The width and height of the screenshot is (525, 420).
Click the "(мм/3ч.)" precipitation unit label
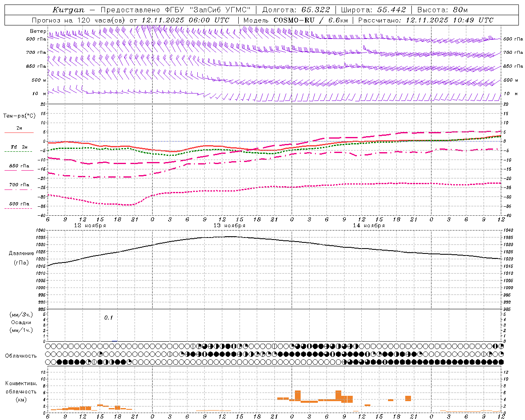pyautogui.click(x=21, y=315)
